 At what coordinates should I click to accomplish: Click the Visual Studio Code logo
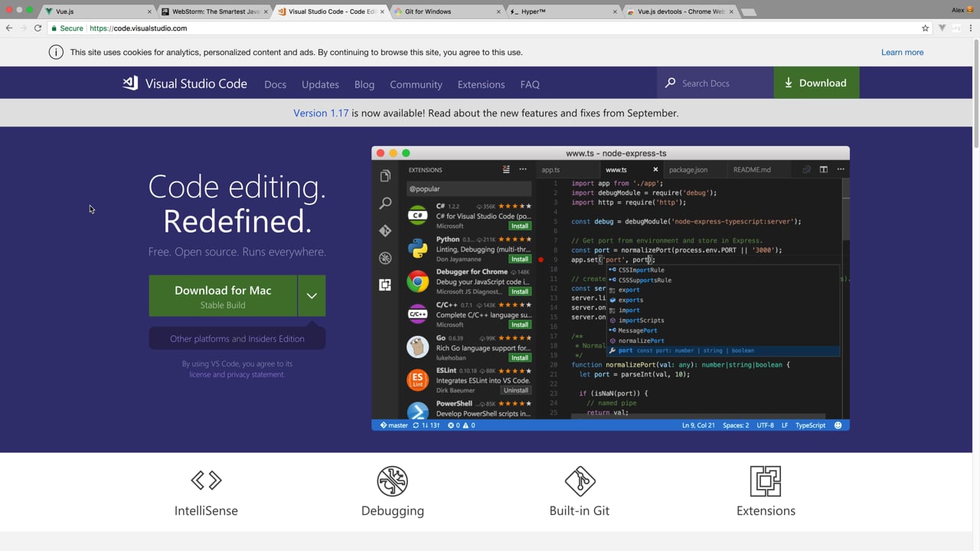tap(185, 83)
